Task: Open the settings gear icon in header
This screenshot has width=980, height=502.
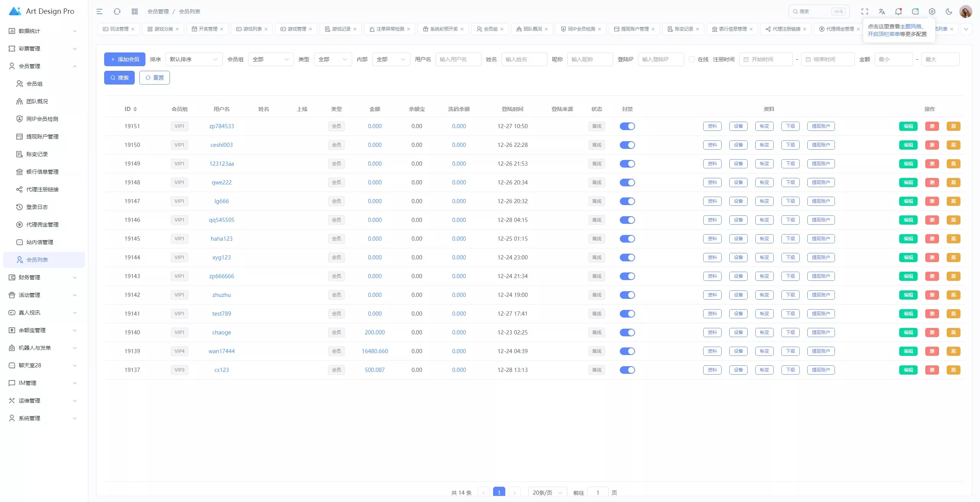Action: (932, 11)
